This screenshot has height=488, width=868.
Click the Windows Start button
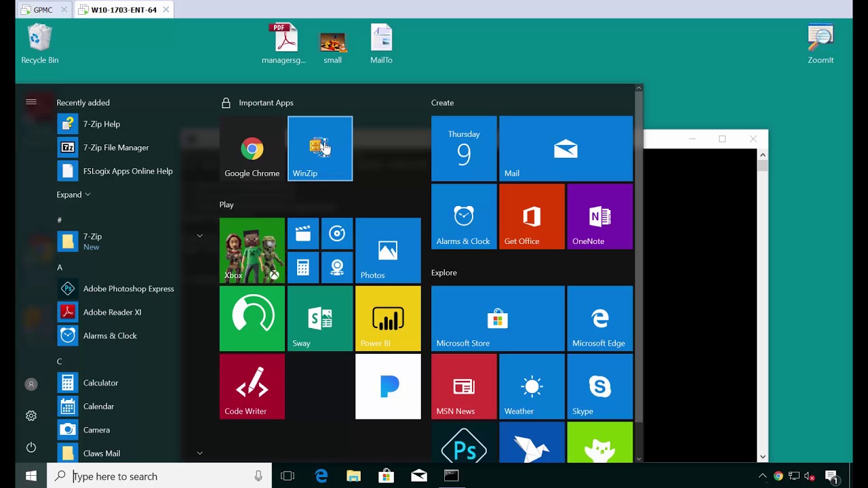(31, 476)
